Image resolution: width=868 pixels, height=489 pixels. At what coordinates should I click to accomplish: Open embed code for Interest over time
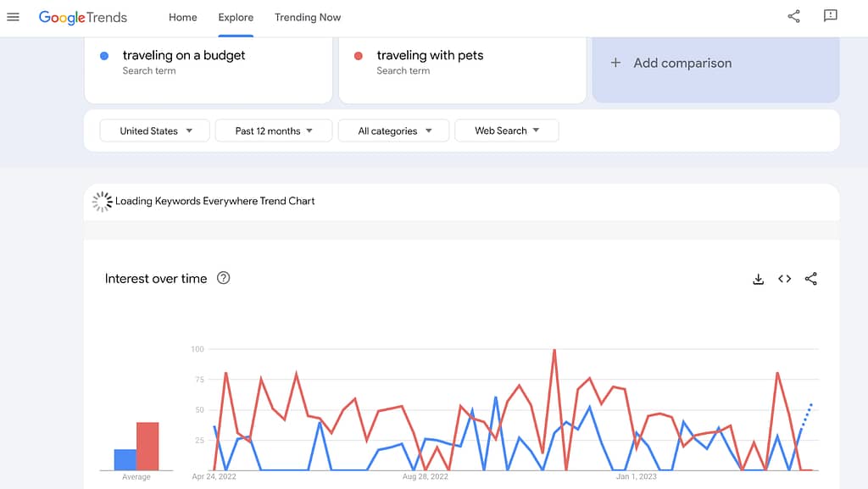784,279
